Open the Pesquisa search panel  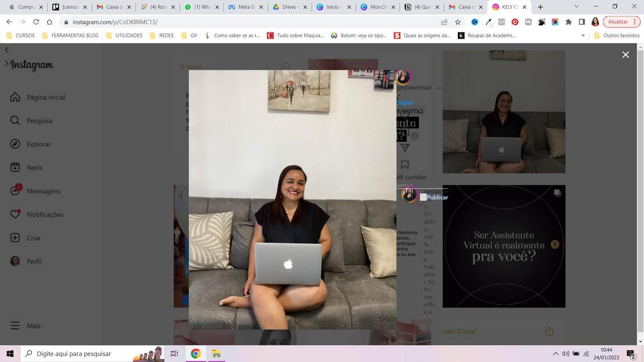click(39, 121)
